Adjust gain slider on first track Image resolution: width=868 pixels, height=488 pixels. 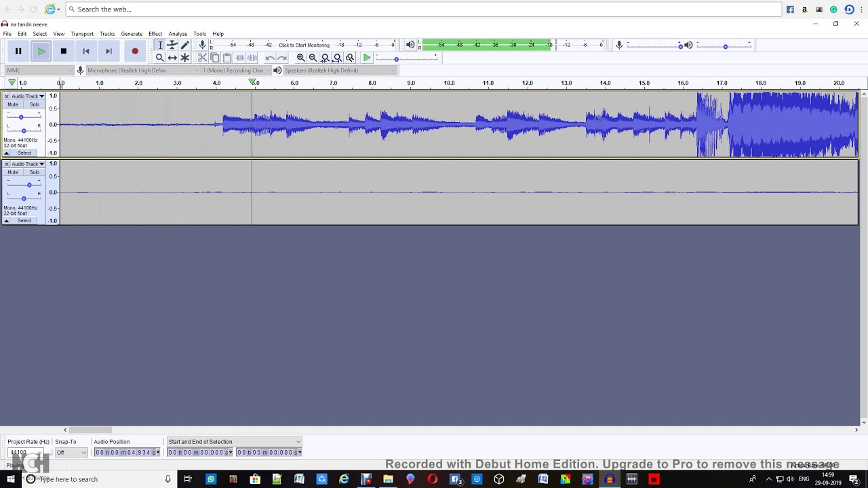[x=21, y=117]
